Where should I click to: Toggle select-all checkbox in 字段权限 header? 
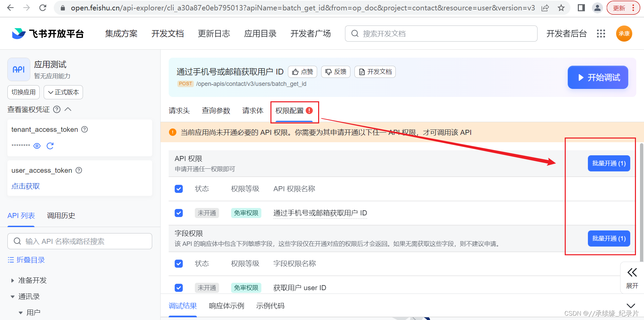[x=179, y=264]
